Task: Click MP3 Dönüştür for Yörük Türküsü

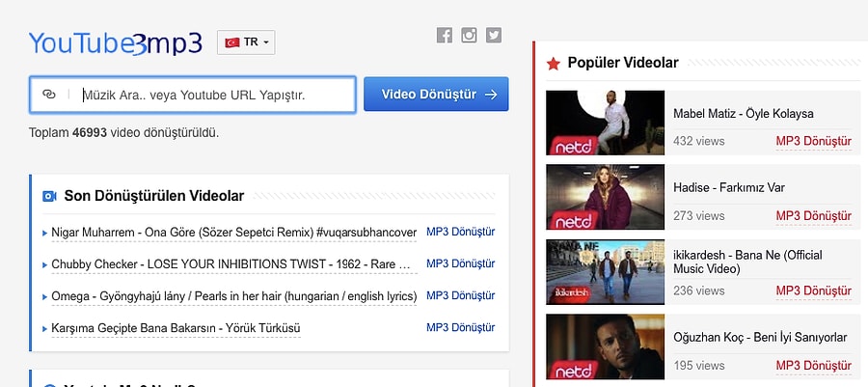Action: (x=461, y=328)
